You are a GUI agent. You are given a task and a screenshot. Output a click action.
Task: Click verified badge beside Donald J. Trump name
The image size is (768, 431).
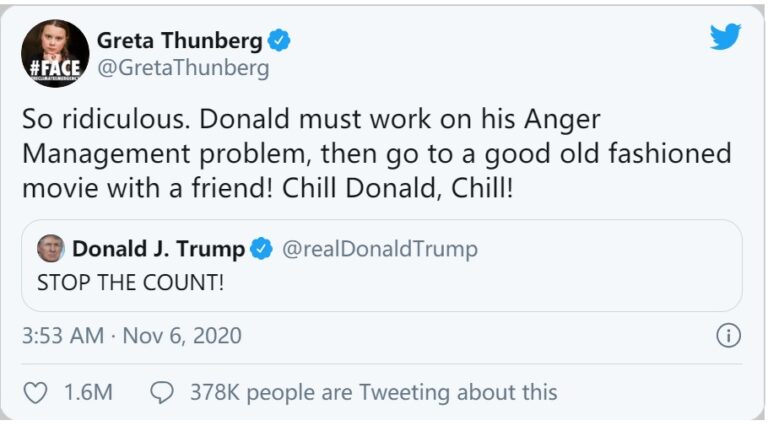point(261,249)
